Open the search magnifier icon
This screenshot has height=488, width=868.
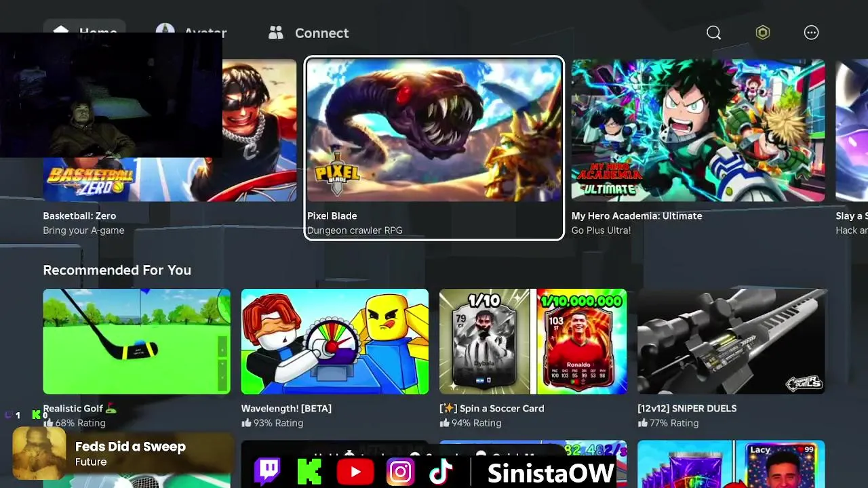(x=713, y=33)
